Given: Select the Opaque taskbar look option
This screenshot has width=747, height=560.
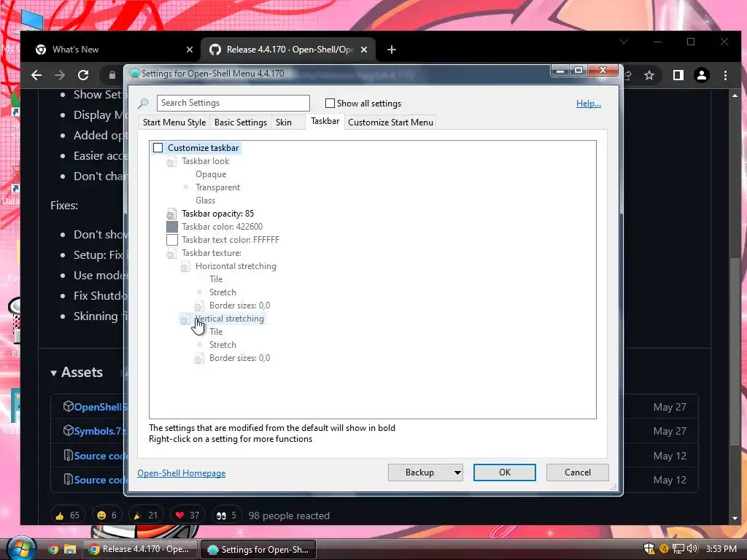Looking at the screenshot, I should [x=211, y=174].
